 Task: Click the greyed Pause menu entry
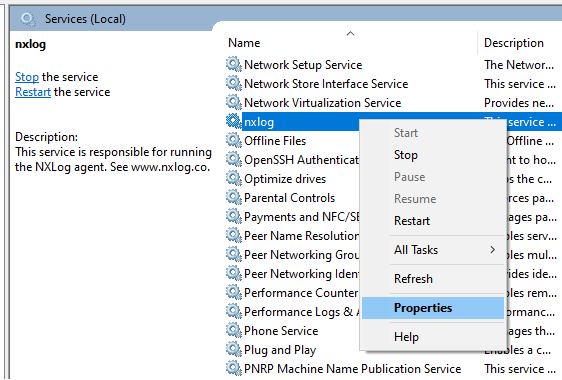click(433, 177)
